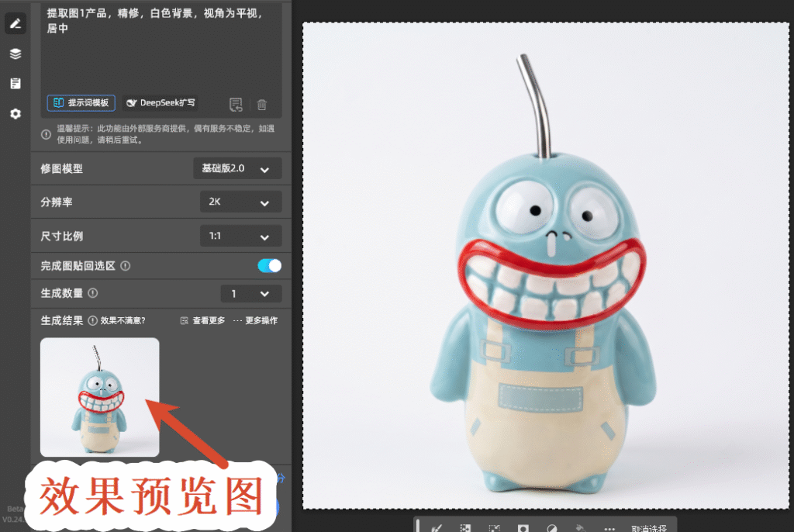Open the three-dot more options in the taskbar
Screen dimensions: 794x532
[609, 528]
